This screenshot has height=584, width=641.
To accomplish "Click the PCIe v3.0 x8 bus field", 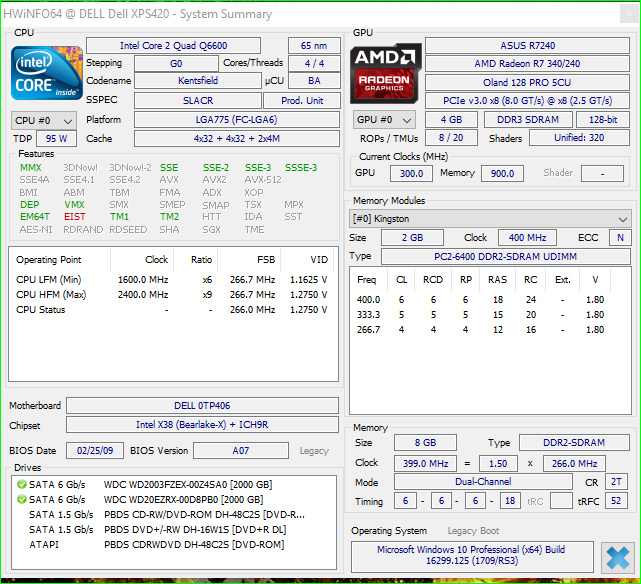I will click(527, 101).
